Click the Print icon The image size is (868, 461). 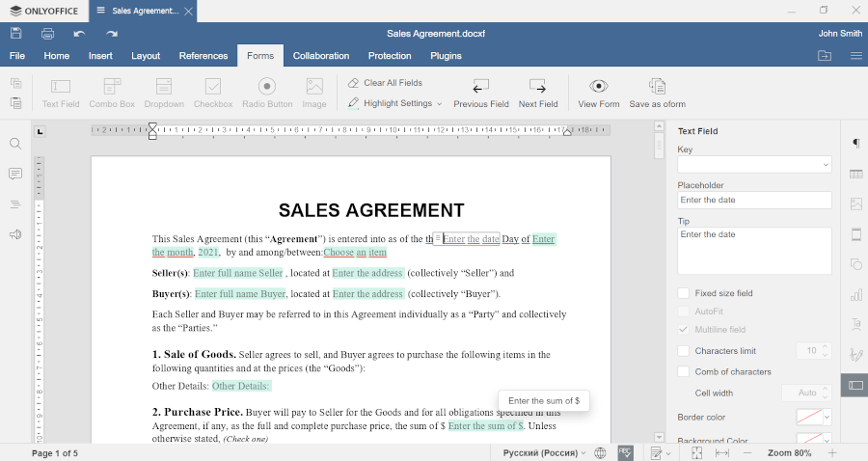point(47,34)
